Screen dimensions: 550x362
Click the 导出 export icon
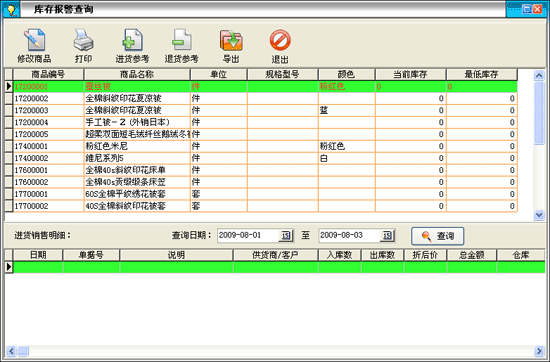[231, 40]
